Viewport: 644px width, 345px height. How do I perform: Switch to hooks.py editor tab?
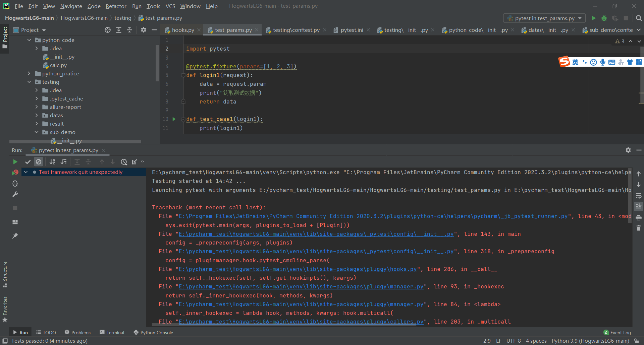182,30
